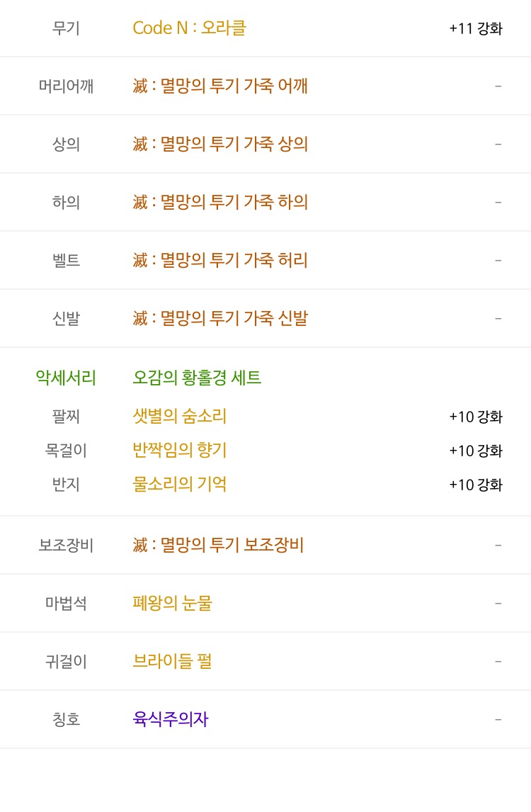
Task: Select the 폐왕의 눈물 magic stone
Action: coord(172,604)
